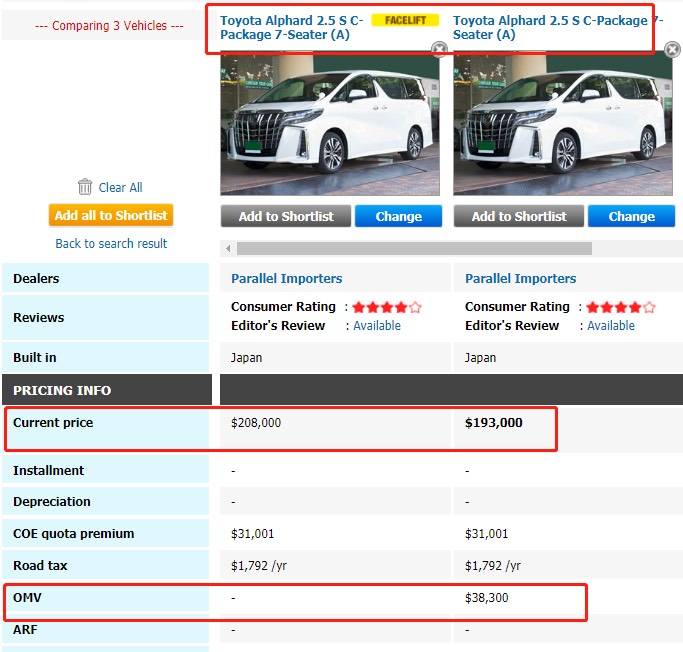683x652 pixels.
Task: View first vehicle's available Editor's Review
Action: pos(377,325)
